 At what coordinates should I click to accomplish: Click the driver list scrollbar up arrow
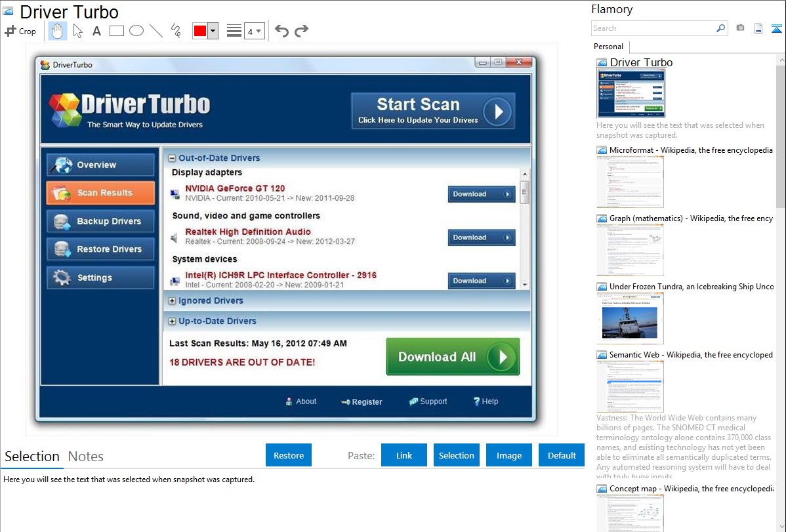click(x=524, y=174)
